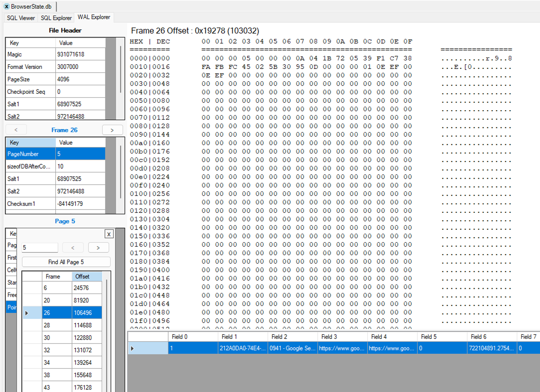This screenshot has height=392, width=540.
Task: Click previous page arrow in search popup
Action: (x=73, y=247)
